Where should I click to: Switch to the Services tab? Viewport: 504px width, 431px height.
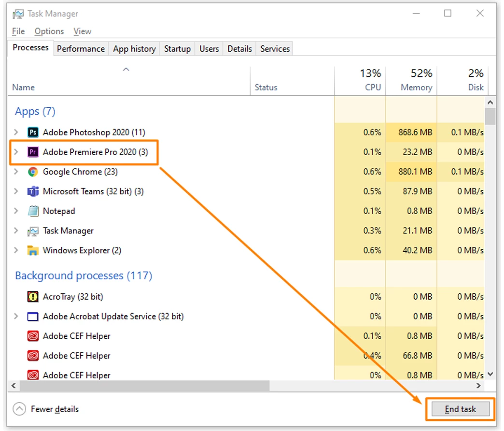(x=275, y=49)
